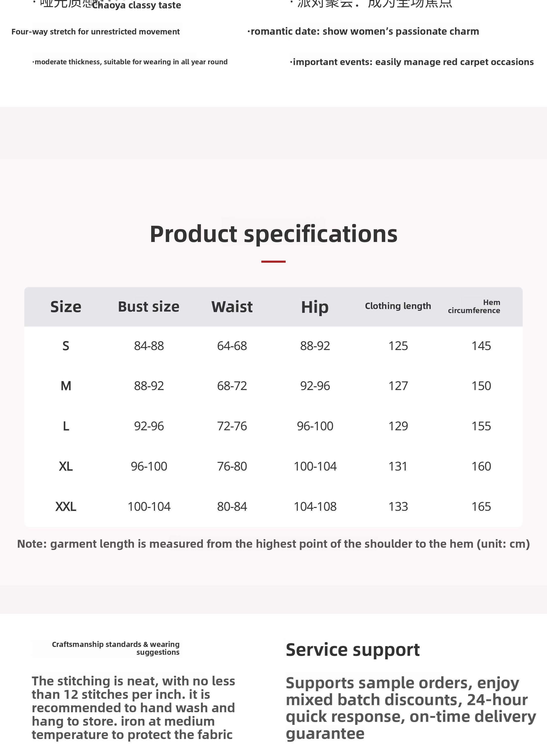This screenshot has width=547, height=756.
Task: Click the garment length measurement note
Action: [273, 544]
